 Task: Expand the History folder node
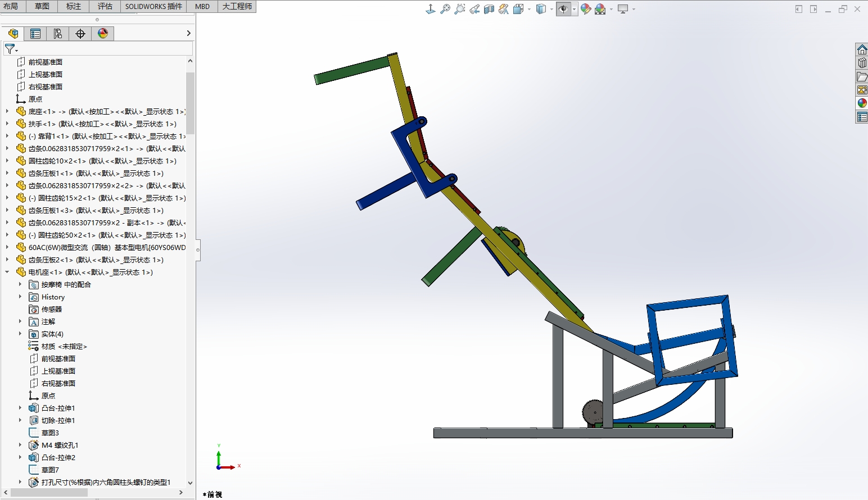pyautogui.click(x=20, y=297)
